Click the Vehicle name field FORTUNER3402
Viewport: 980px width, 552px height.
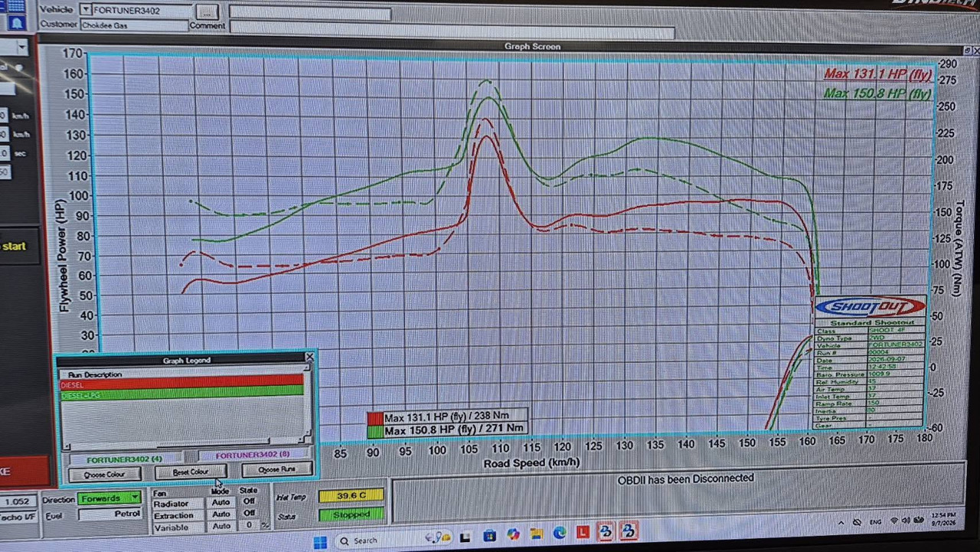pyautogui.click(x=141, y=11)
